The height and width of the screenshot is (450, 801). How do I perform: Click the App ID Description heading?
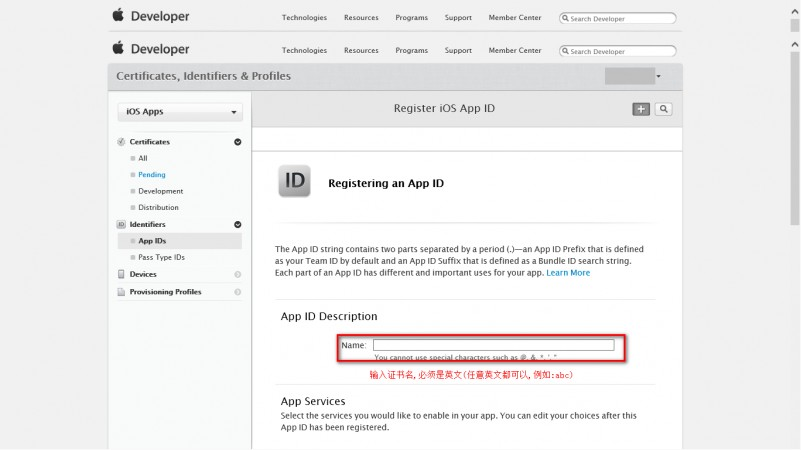(x=328, y=317)
